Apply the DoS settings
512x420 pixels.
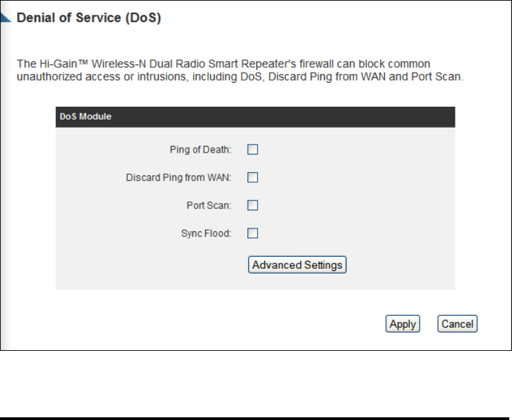(402, 324)
